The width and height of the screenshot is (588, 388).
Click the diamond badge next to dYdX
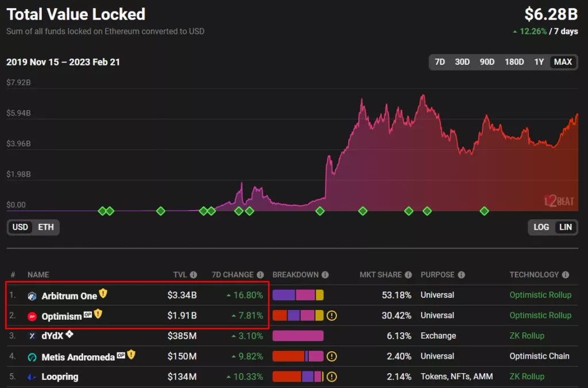69,334
